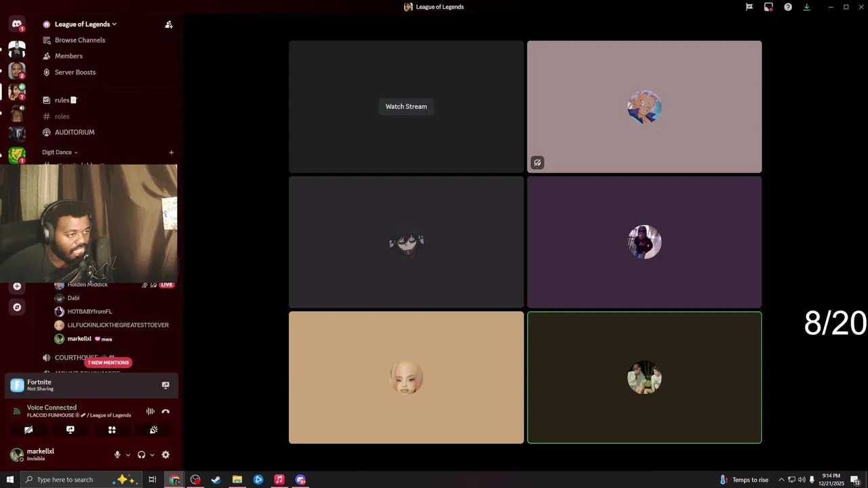Open the Apple Music taskbar icon
Image resolution: width=868 pixels, height=488 pixels.
[x=279, y=480]
